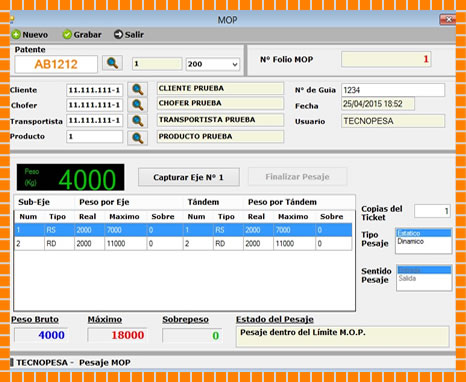Select Entrada in Sentido Pesaje list
This screenshot has width=466, height=382.
click(x=424, y=270)
